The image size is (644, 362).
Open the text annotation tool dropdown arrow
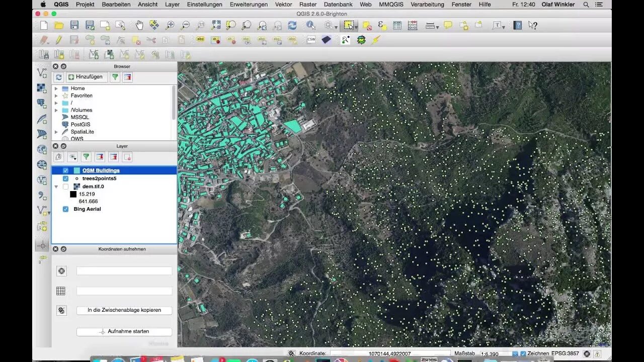504,26
